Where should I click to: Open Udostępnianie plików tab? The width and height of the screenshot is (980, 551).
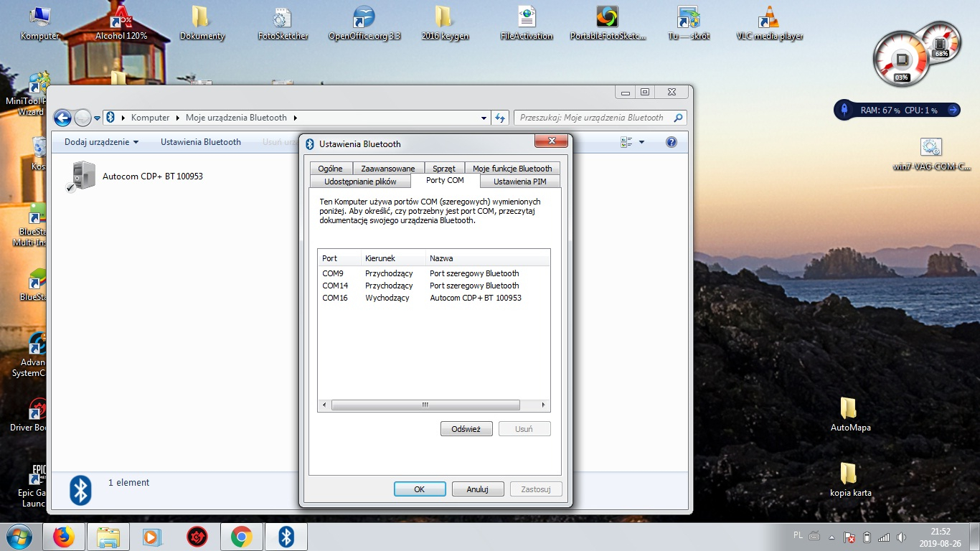pos(360,182)
